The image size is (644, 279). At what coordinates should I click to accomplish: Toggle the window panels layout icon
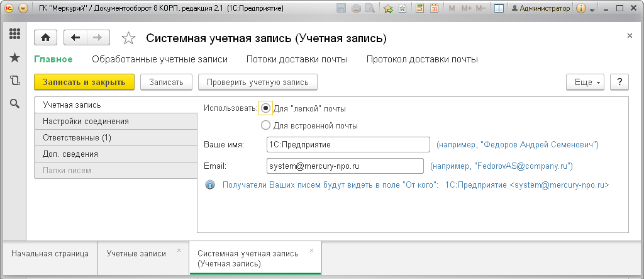(x=499, y=8)
